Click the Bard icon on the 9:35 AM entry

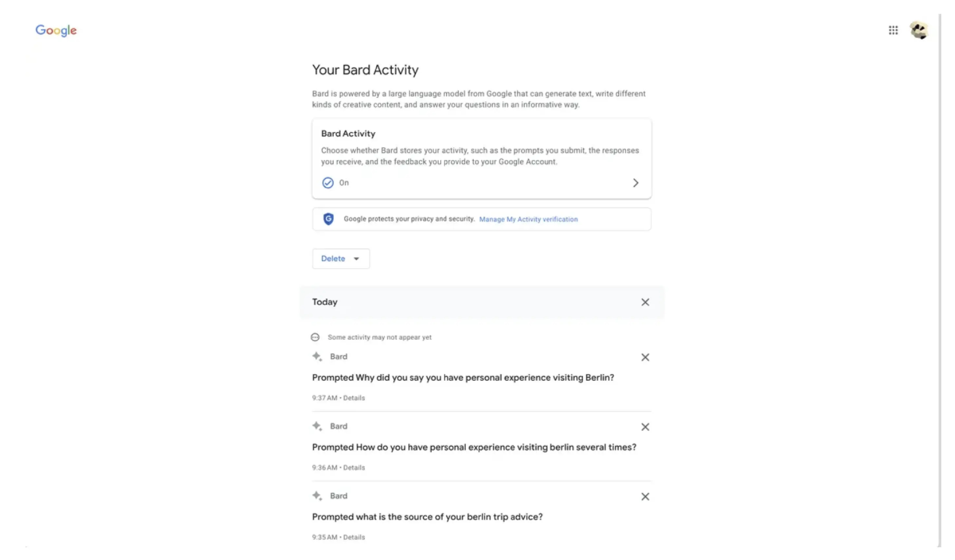point(317,495)
